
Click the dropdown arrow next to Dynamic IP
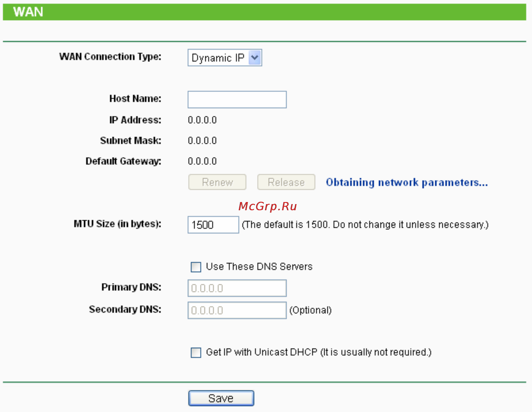click(x=255, y=58)
